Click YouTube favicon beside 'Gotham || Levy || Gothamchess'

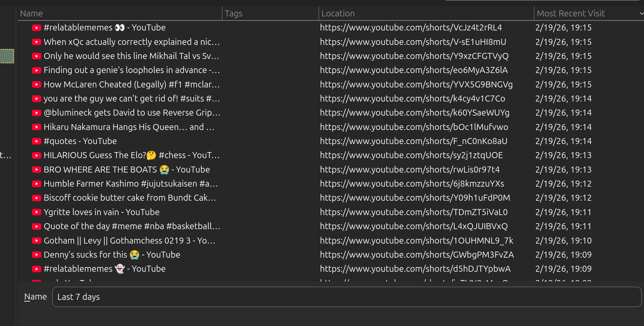(x=37, y=241)
